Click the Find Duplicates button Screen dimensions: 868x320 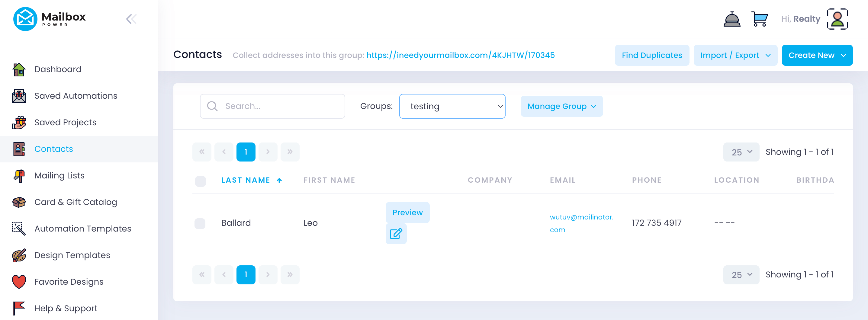pyautogui.click(x=652, y=55)
